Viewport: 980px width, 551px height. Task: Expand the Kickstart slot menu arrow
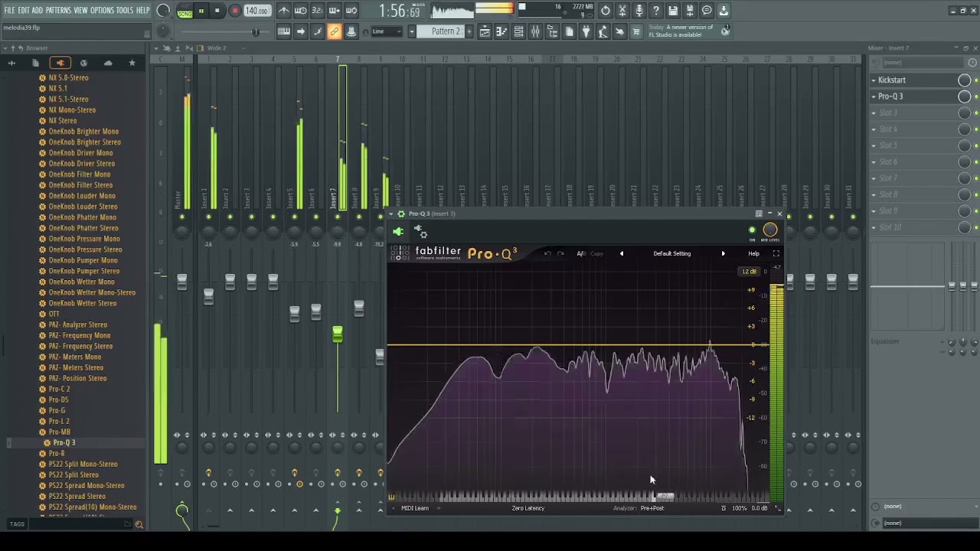pyautogui.click(x=874, y=80)
